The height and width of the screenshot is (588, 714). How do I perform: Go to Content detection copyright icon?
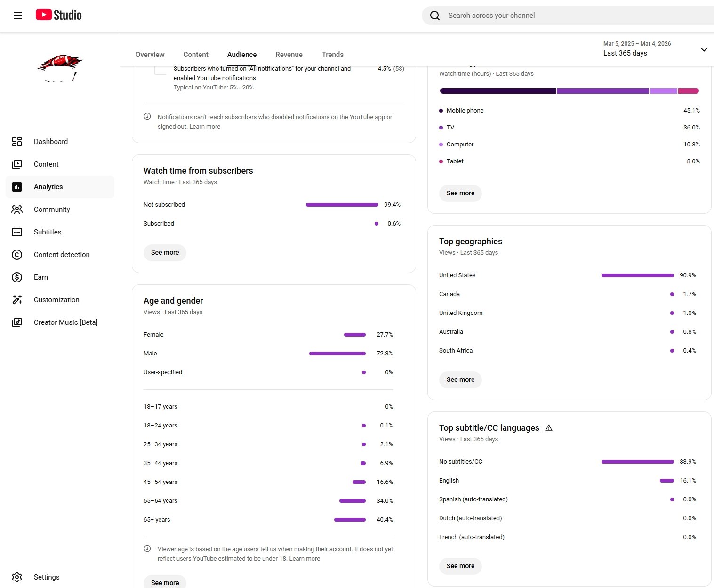coord(17,255)
